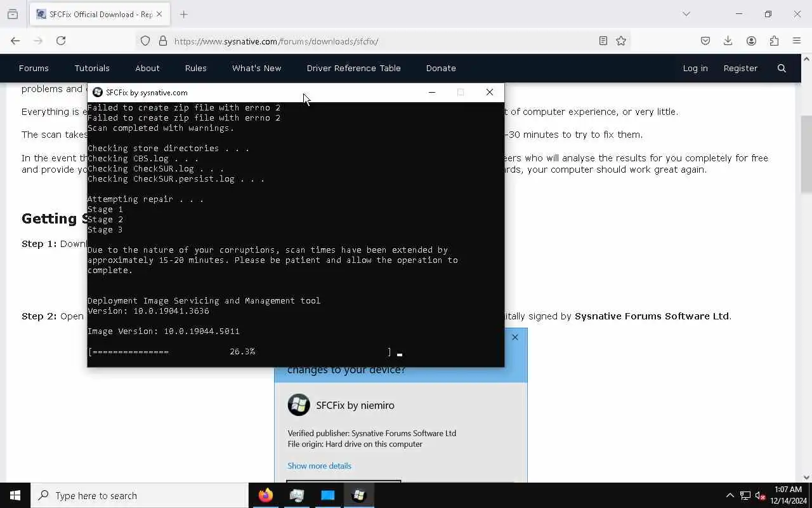
Task: Click the site search magnifier icon
Action: point(782,68)
